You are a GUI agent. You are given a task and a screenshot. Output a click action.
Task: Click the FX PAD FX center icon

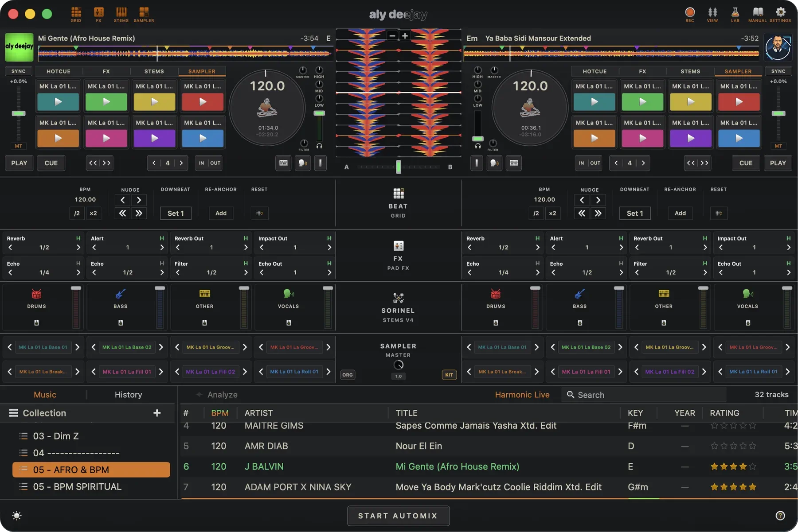click(x=398, y=246)
